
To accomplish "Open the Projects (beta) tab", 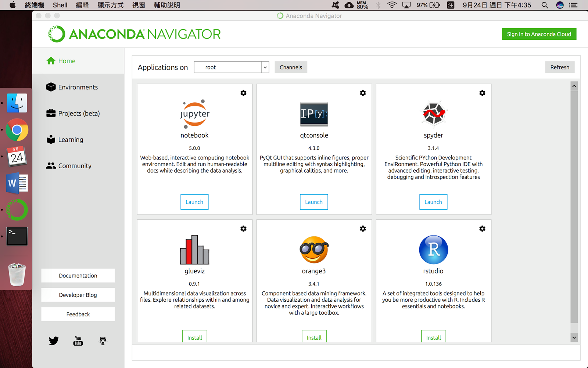I will click(78, 113).
